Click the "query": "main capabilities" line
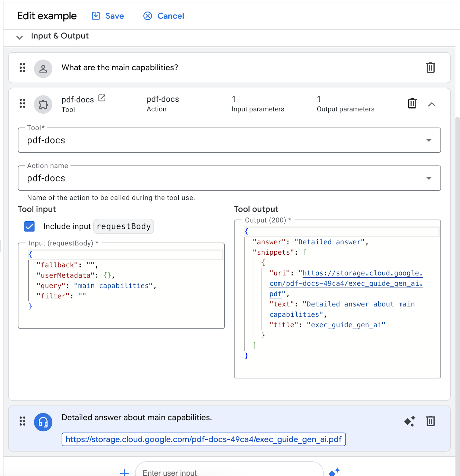The height and width of the screenshot is (476, 460). pyautogui.click(x=96, y=286)
